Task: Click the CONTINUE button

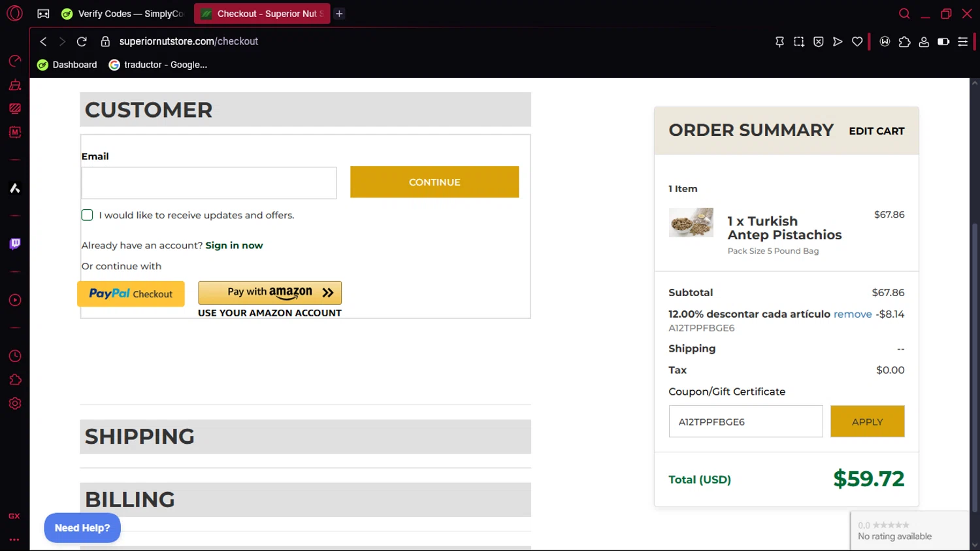Action: tap(434, 182)
